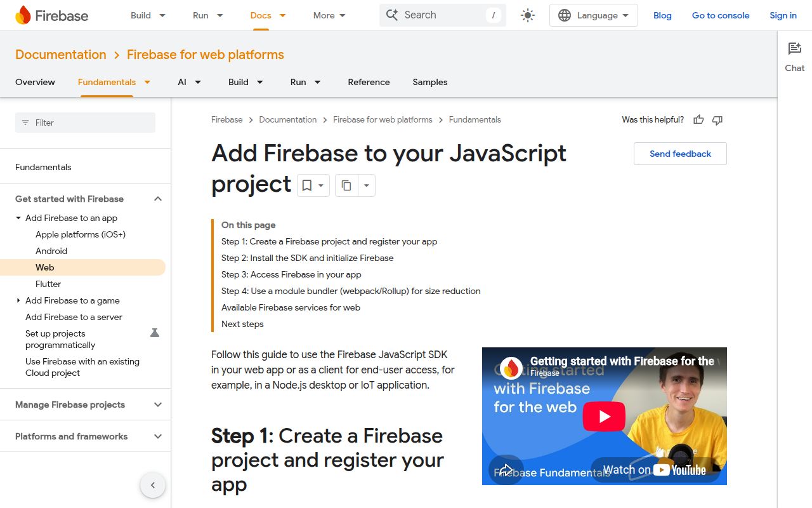This screenshot has width=812, height=508.
Task: Select the Reference tab
Action: point(369,82)
